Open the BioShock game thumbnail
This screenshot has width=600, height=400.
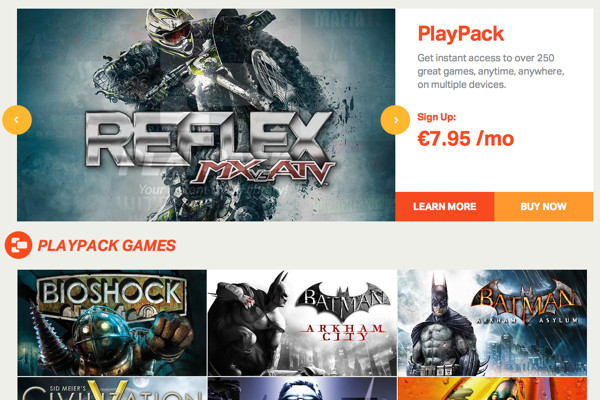point(112,323)
